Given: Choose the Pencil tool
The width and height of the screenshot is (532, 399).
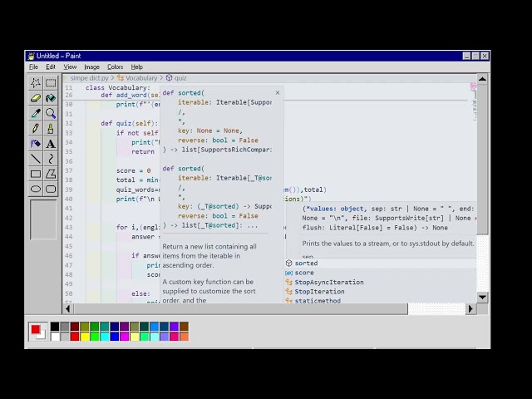Looking at the screenshot, I should [x=36, y=128].
